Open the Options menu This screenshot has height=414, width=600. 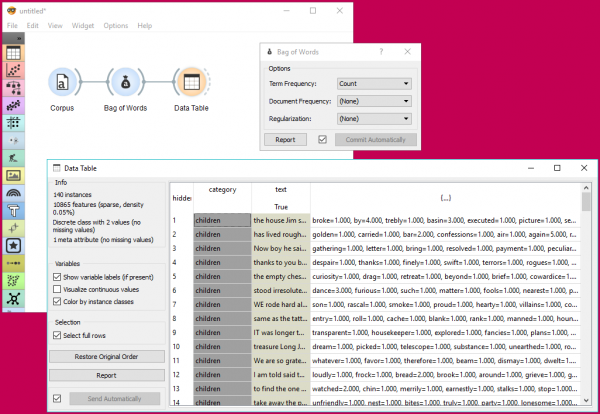click(x=115, y=25)
